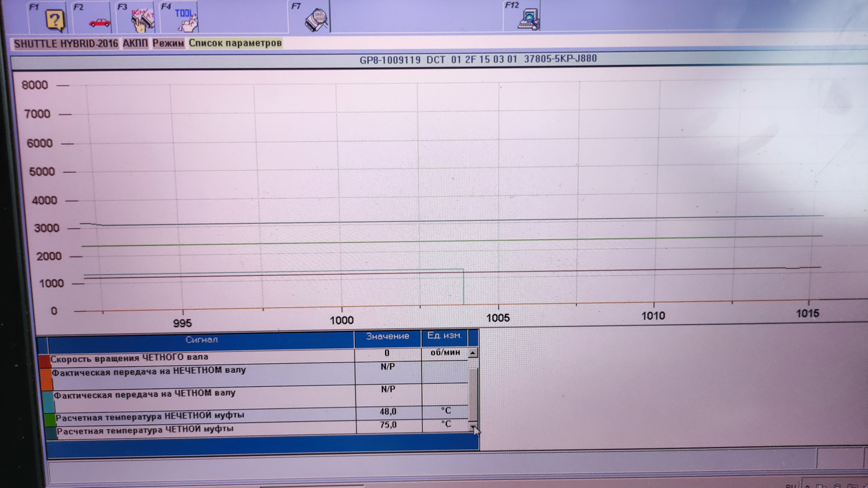Click N/P value for ЧЕТНОМ валу

388,389
